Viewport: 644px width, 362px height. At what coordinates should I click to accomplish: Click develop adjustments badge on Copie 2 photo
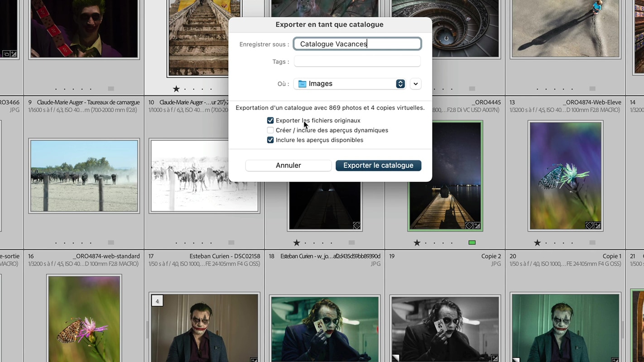click(495, 359)
